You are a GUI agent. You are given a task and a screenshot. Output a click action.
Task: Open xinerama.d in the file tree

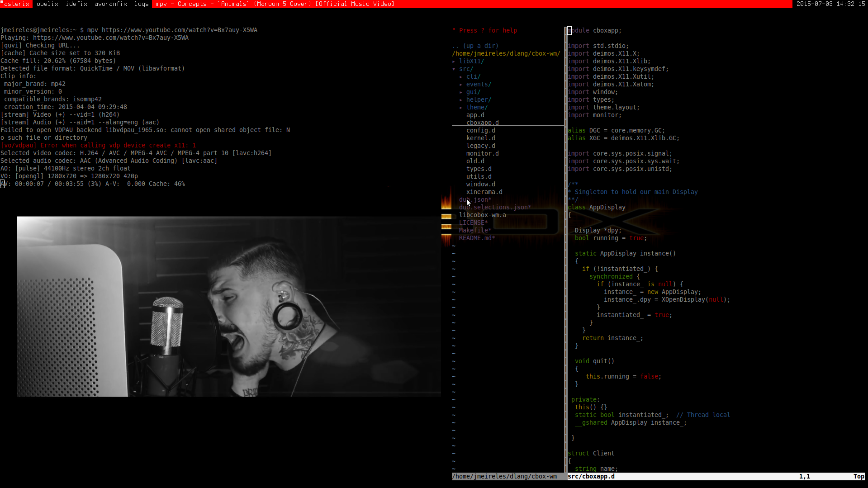coord(484,192)
